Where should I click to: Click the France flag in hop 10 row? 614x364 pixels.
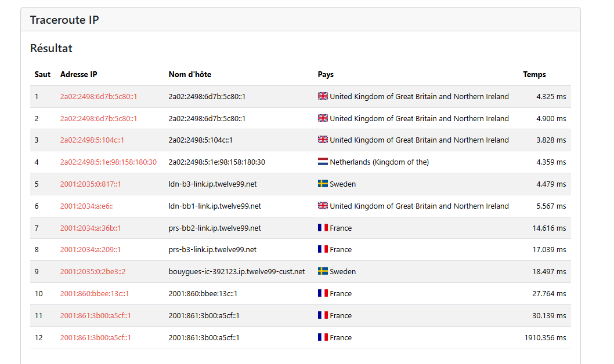[x=323, y=293]
